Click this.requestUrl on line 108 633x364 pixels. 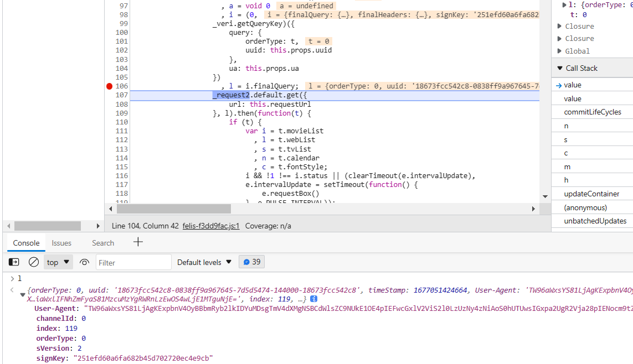[x=280, y=105]
